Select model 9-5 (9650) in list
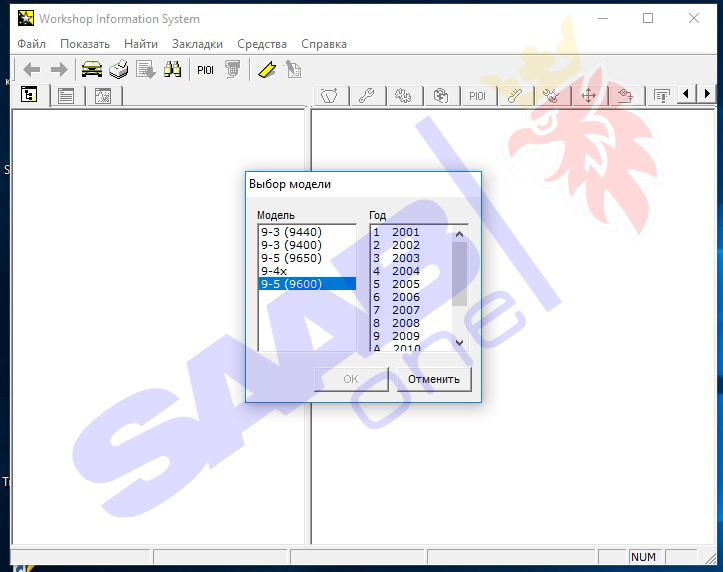Viewport: 723px width, 572px height. pyautogui.click(x=291, y=258)
